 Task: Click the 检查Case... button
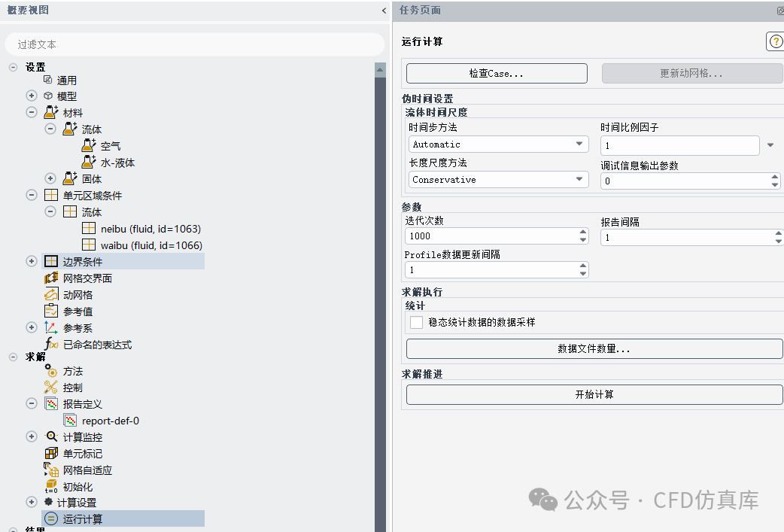coord(496,73)
